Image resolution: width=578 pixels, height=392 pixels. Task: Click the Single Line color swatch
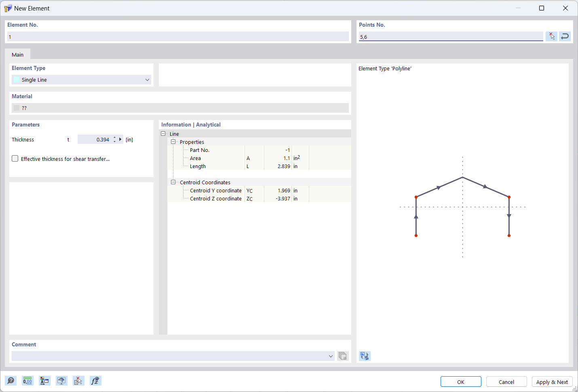click(x=17, y=80)
